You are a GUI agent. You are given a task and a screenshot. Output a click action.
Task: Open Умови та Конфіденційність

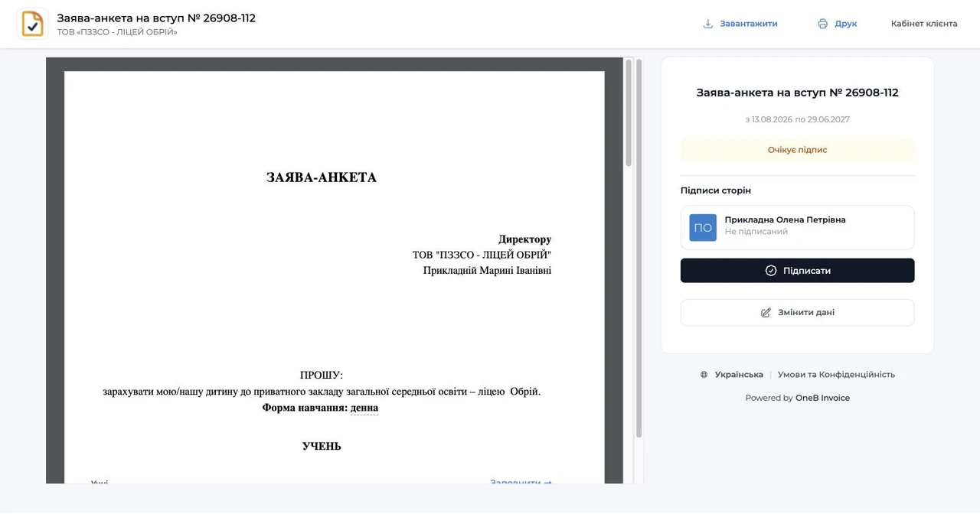836,375
